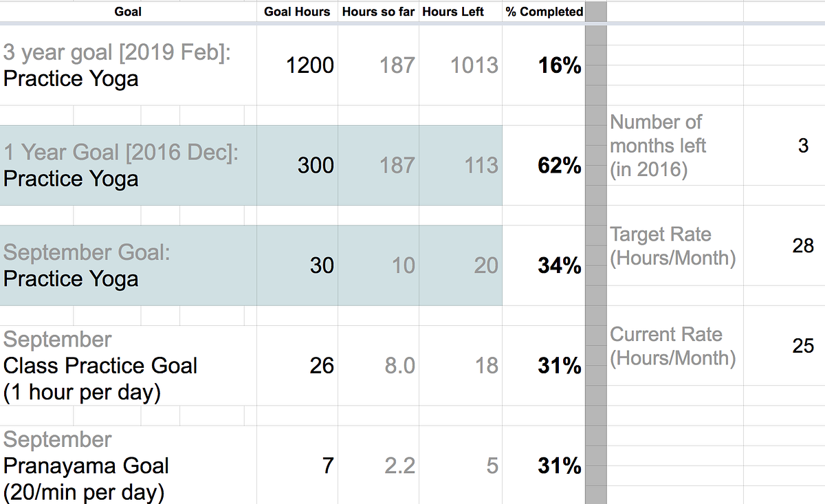825x504 pixels.
Task: Select the 1200 goal hours cell
Action: [297, 65]
